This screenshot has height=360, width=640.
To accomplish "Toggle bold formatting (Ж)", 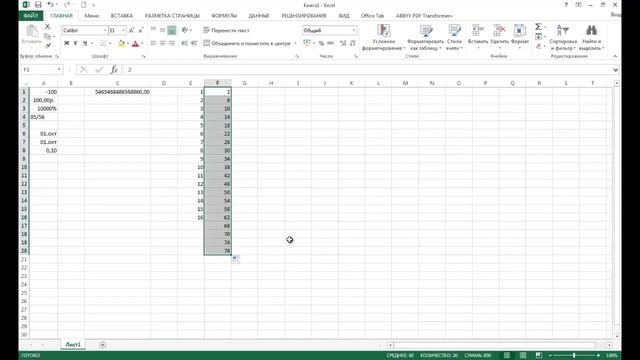I will pyautogui.click(x=67, y=43).
